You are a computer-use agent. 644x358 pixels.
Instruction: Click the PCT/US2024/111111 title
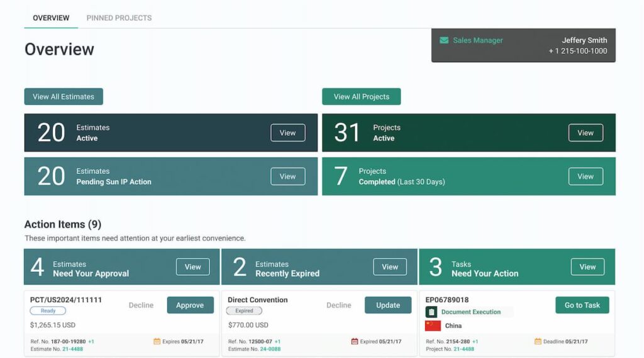click(x=65, y=300)
